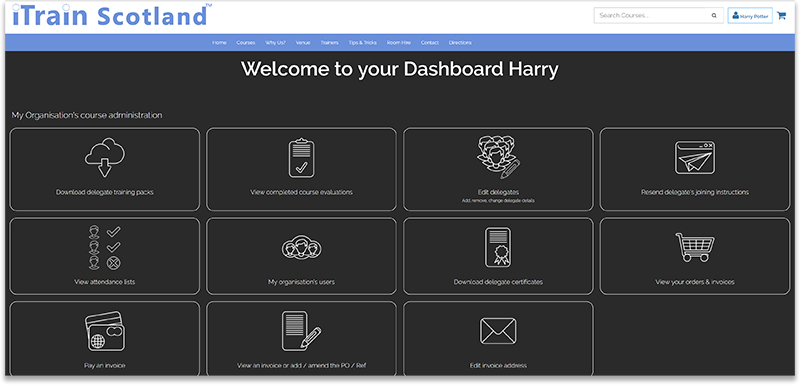800x385 pixels.
Task: Click the cloud download icon for training packs
Action: (105, 158)
